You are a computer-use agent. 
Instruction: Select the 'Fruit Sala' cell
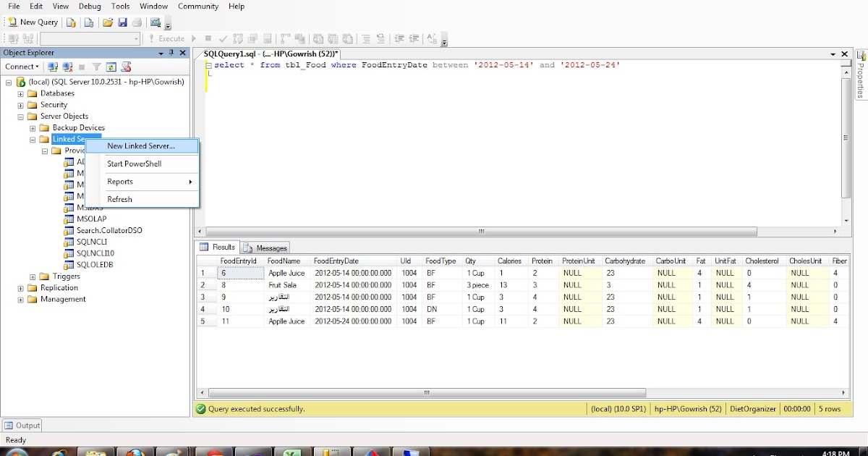tap(286, 285)
